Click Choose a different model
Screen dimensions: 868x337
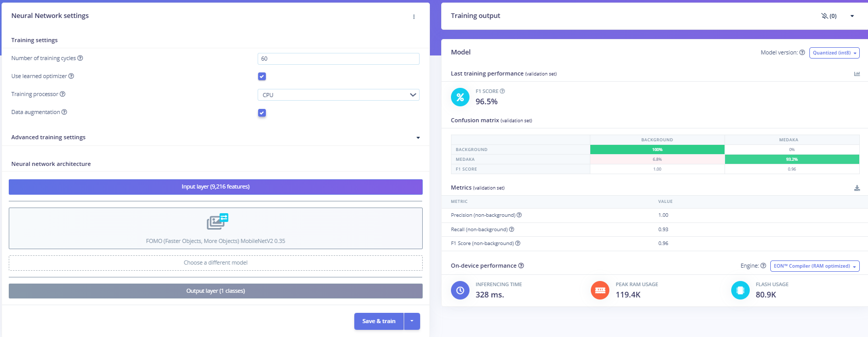[215, 263]
